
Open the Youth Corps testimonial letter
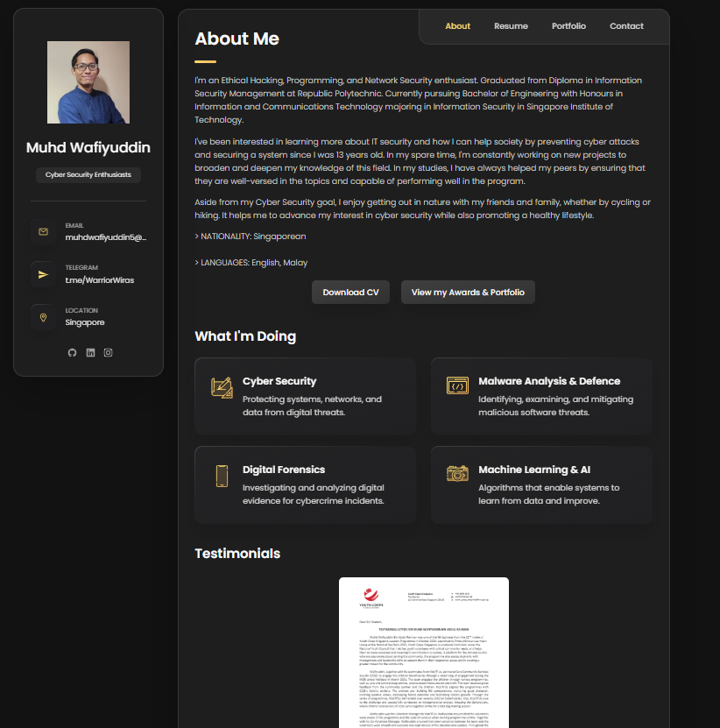(x=422, y=652)
